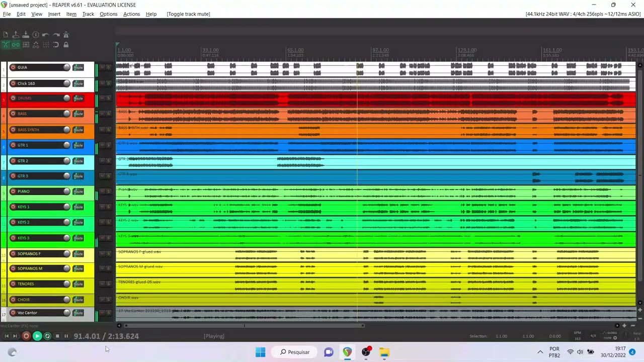Toggle ripple editing grid icon
Viewport: 644px width, 362px height.
tap(26, 45)
